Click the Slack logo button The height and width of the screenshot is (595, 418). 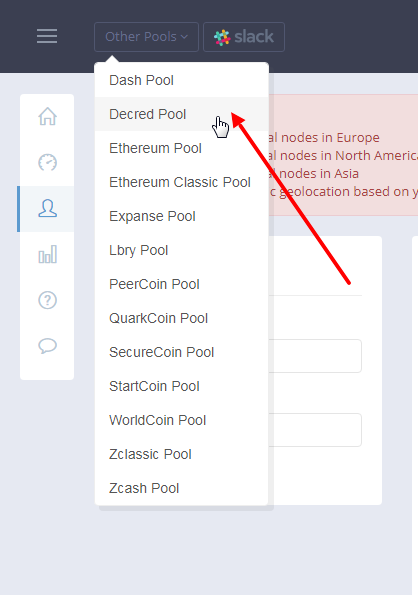click(x=244, y=37)
